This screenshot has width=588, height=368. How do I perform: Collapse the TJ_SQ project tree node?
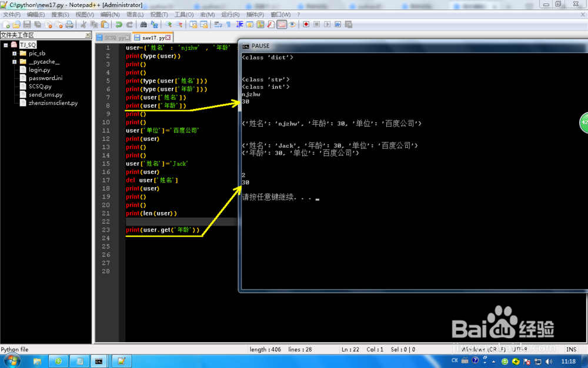tap(5, 45)
